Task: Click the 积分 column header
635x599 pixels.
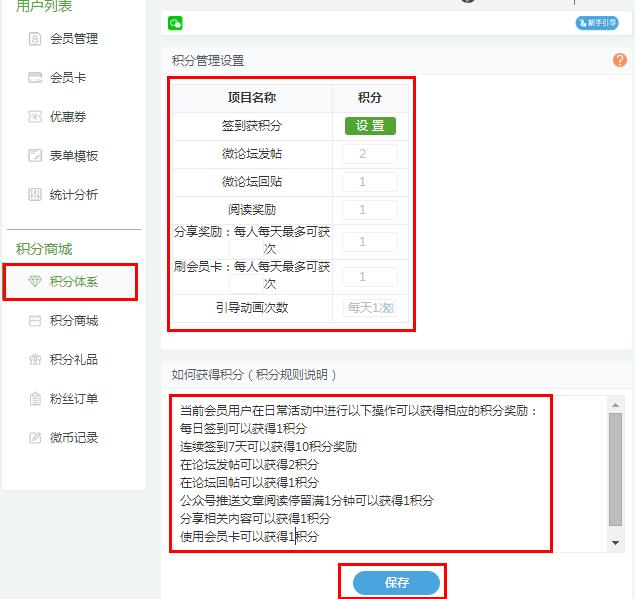Action: coord(369,98)
